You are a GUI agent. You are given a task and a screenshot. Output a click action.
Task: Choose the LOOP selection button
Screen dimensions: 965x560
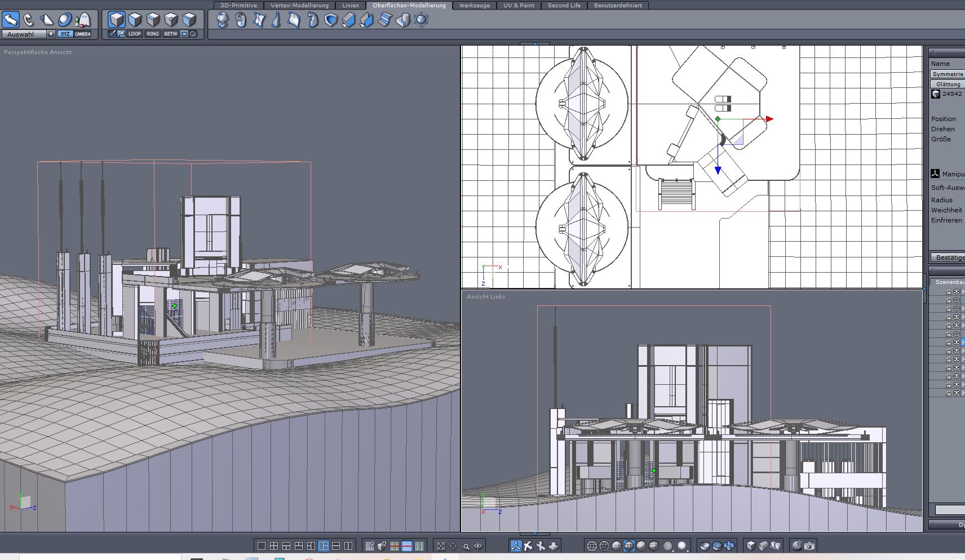click(x=134, y=34)
